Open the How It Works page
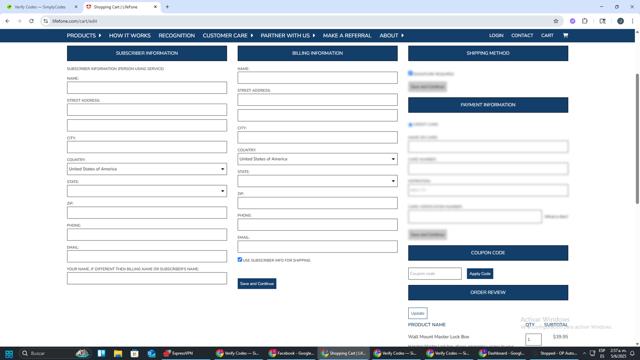Screen dimensions: 640x360 tap(130, 36)
